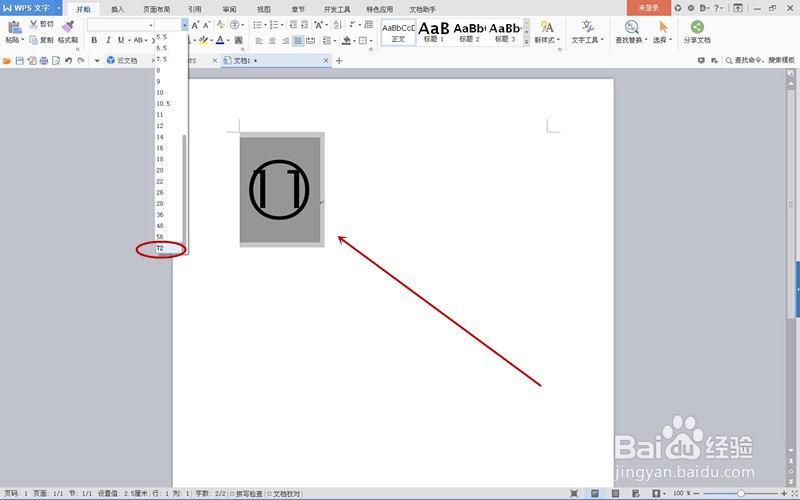Open the References (引用) tab
The height and width of the screenshot is (500, 800).
click(x=194, y=9)
